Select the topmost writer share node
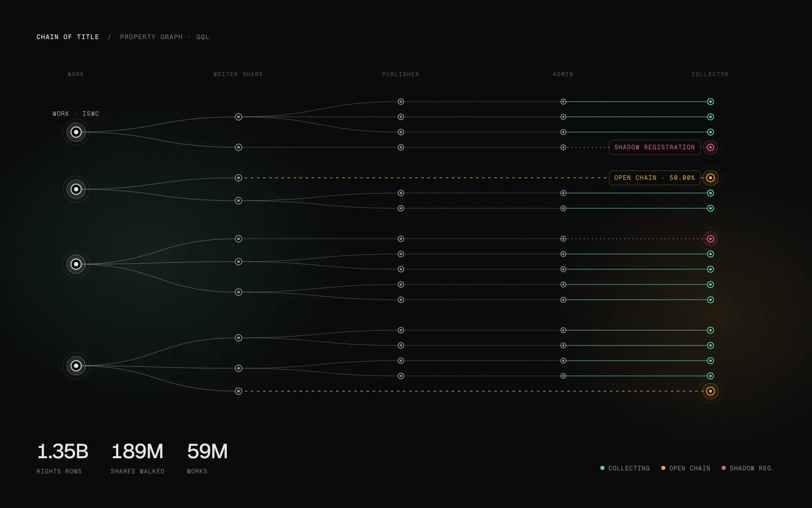 point(239,117)
